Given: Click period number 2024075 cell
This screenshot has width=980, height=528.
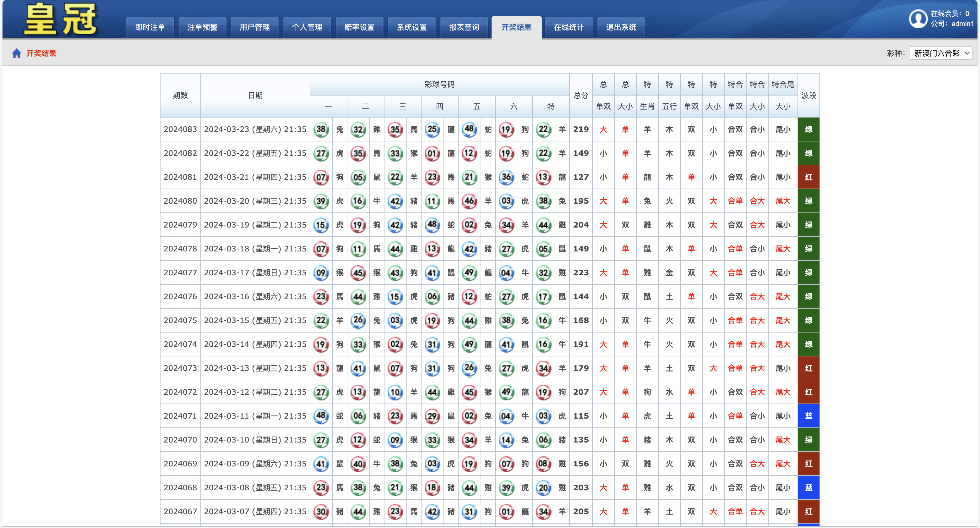Looking at the screenshot, I should click(180, 321).
